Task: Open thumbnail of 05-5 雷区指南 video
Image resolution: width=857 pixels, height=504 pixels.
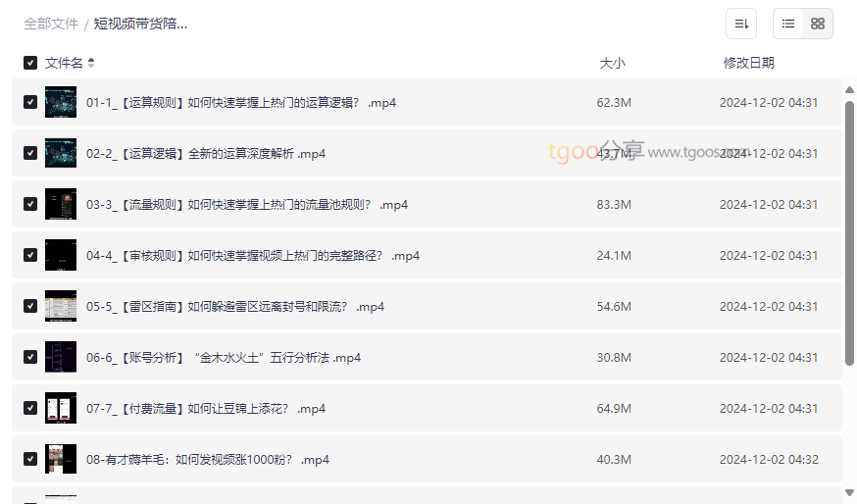Action: click(x=61, y=306)
